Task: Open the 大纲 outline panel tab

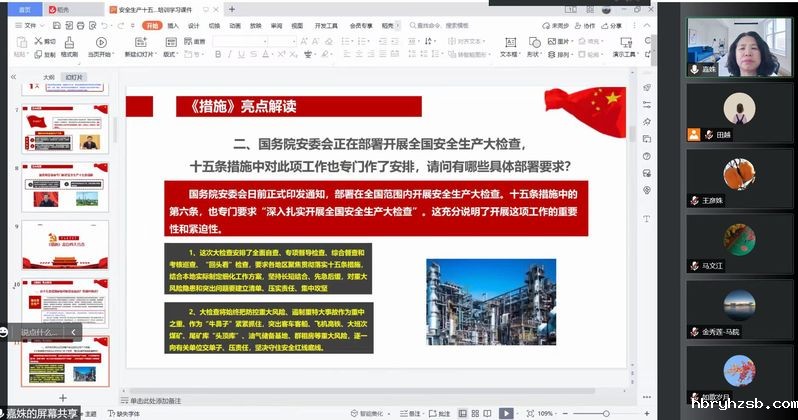Action: click(47, 75)
